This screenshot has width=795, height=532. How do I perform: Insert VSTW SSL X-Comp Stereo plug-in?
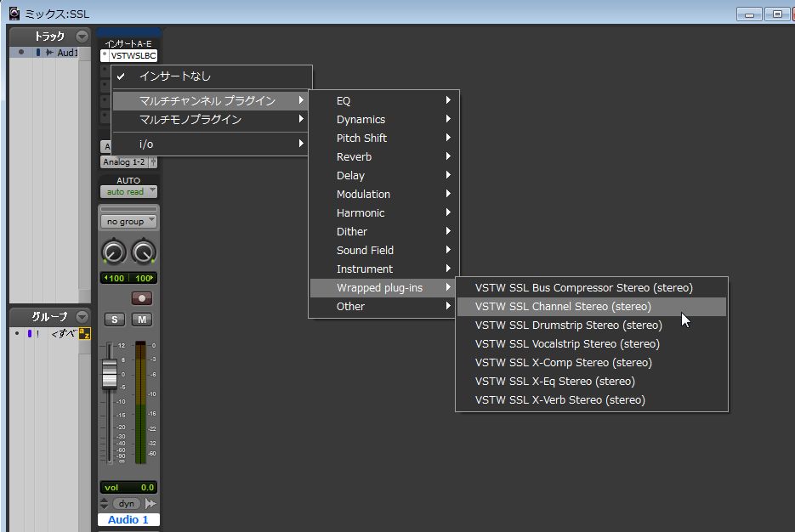click(x=592, y=363)
